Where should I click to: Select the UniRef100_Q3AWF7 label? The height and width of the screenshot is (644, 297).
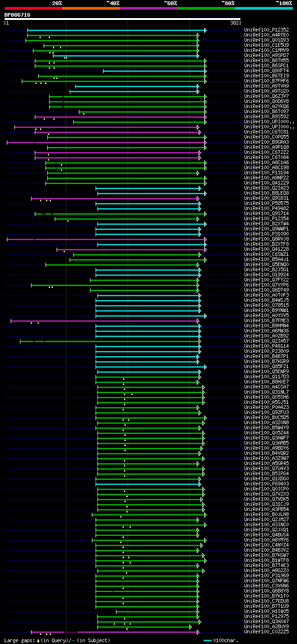pos(266,438)
